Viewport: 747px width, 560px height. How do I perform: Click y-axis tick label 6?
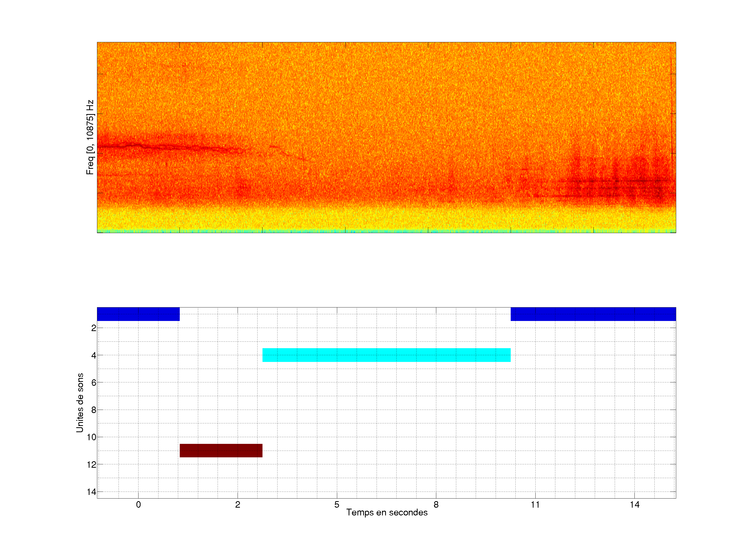[x=94, y=382]
